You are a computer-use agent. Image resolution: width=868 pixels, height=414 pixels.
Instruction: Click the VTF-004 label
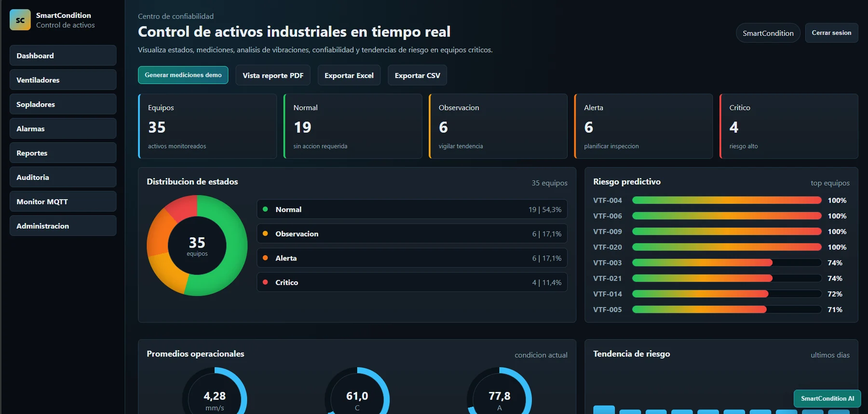coord(608,200)
